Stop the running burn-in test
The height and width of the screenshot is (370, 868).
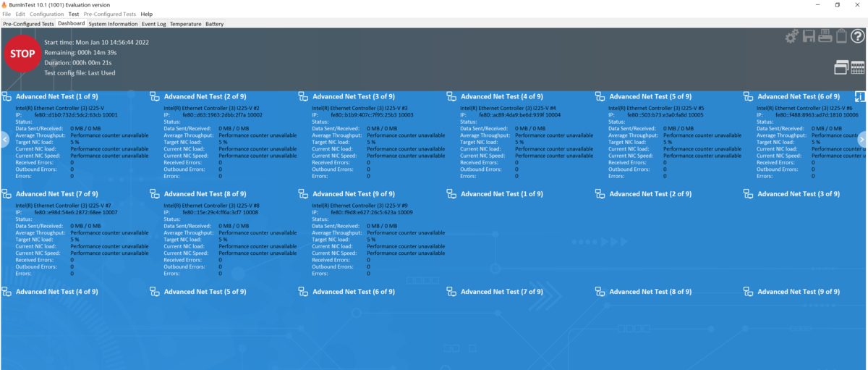(22, 54)
